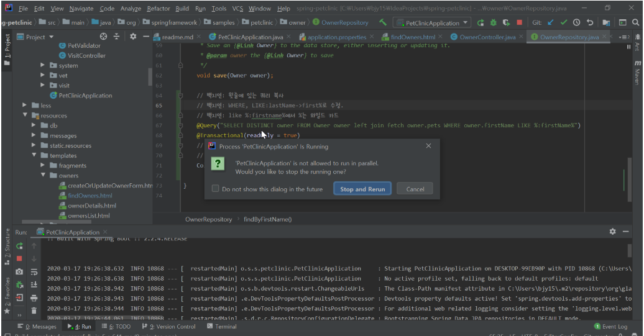Open the File menu
This screenshot has width=644, height=336.
pyautogui.click(x=23, y=8)
